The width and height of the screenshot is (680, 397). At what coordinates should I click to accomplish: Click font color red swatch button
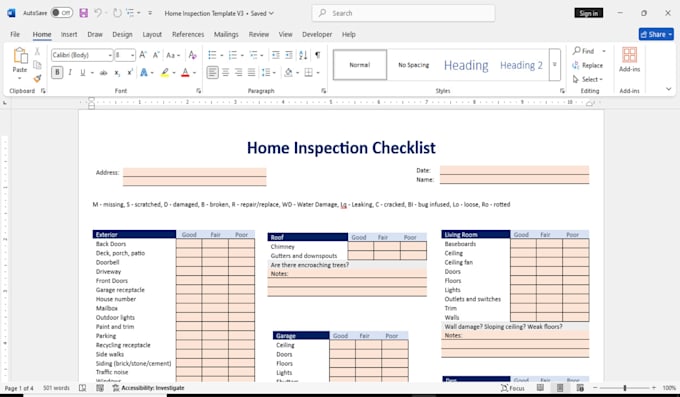(x=185, y=72)
